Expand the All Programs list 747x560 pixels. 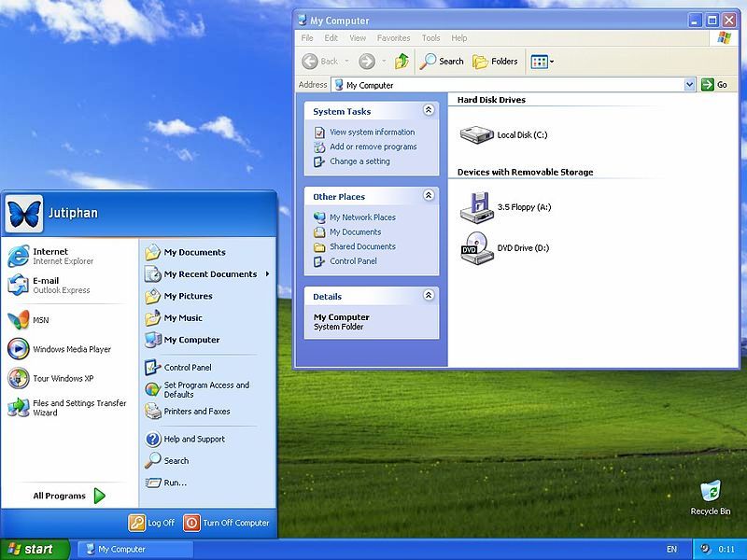coord(69,496)
